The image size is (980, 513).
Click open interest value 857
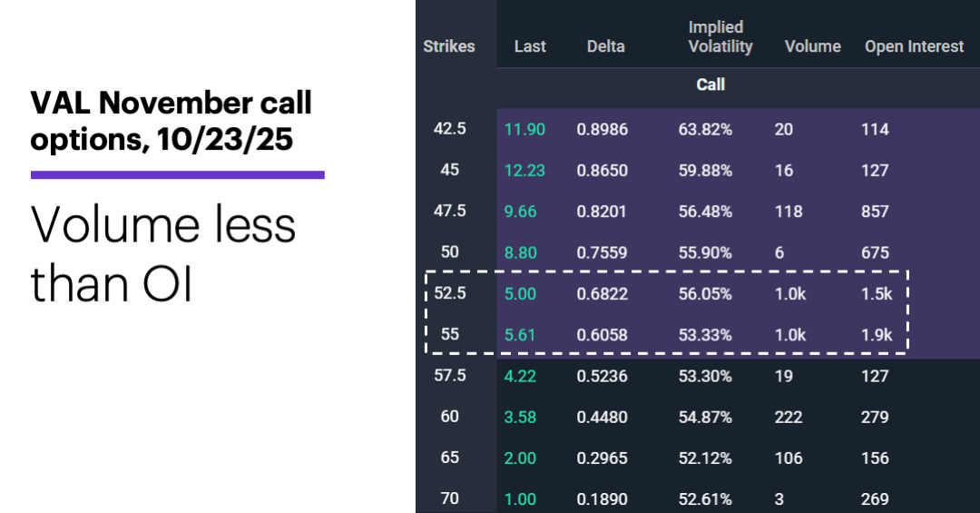tap(875, 212)
